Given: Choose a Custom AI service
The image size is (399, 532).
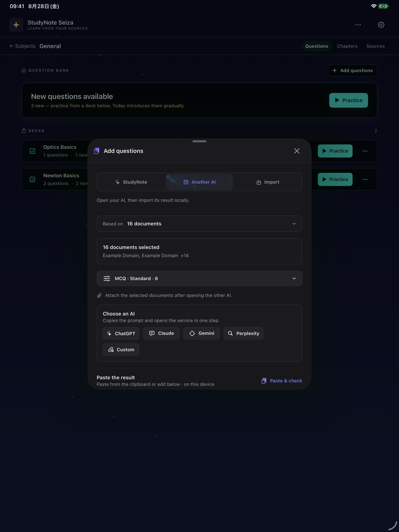Looking at the screenshot, I should (x=121, y=350).
